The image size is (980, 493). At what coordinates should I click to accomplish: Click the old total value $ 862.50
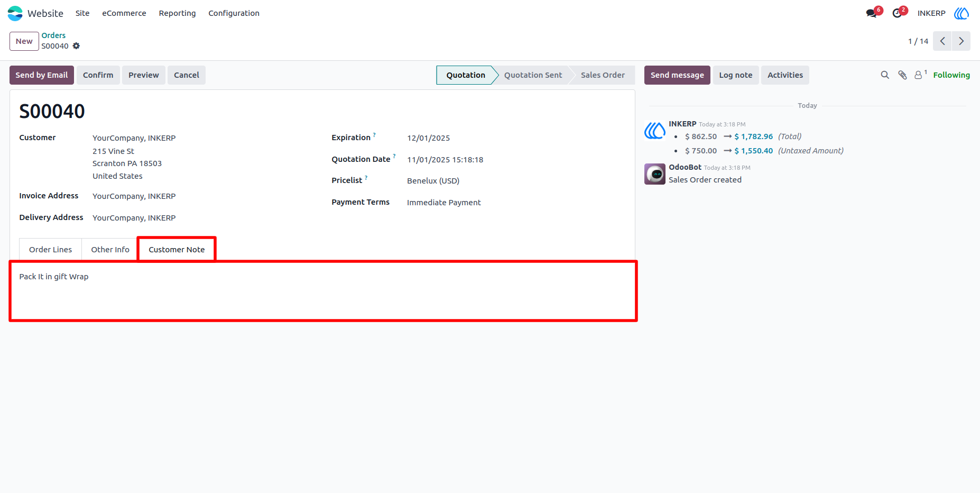[701, 136]
